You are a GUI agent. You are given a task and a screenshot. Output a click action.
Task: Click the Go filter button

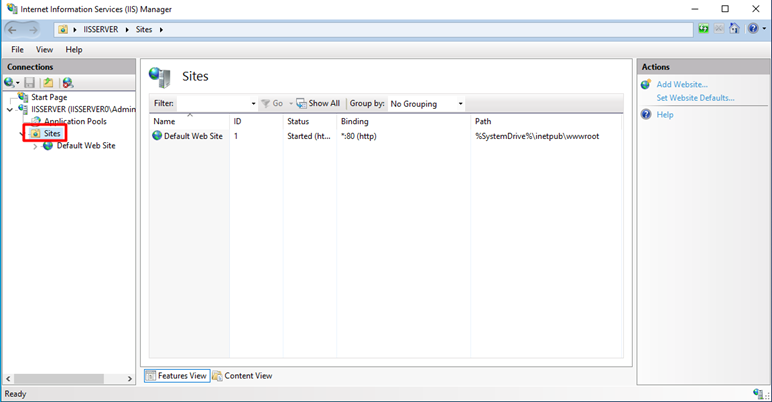273,103
